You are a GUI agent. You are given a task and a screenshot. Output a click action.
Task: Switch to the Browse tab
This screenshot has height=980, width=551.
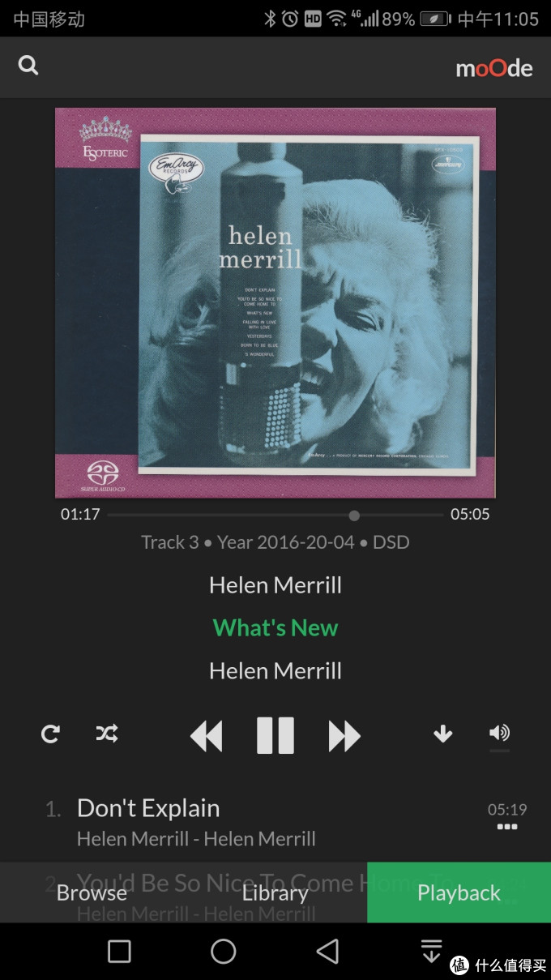92,893
